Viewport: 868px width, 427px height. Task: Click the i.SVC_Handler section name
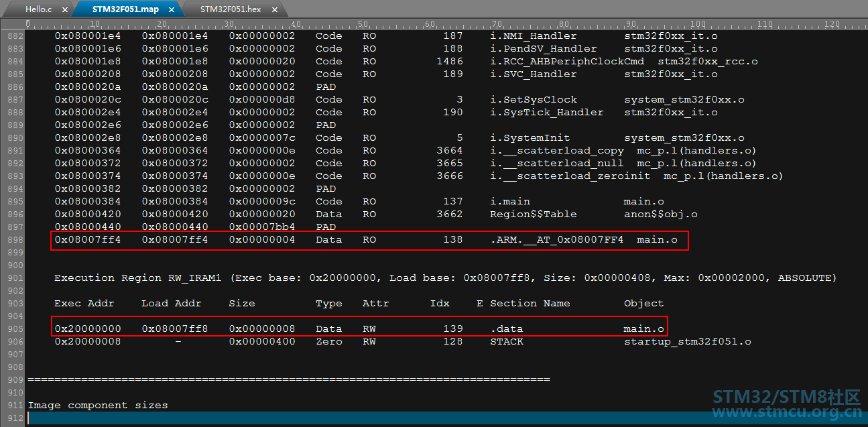click(x=534, y=74)
